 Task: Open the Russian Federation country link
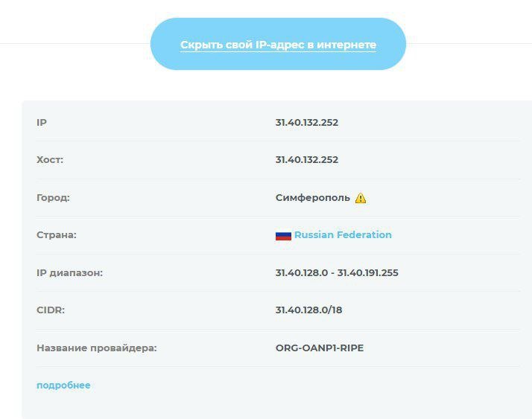pos(343,235)
